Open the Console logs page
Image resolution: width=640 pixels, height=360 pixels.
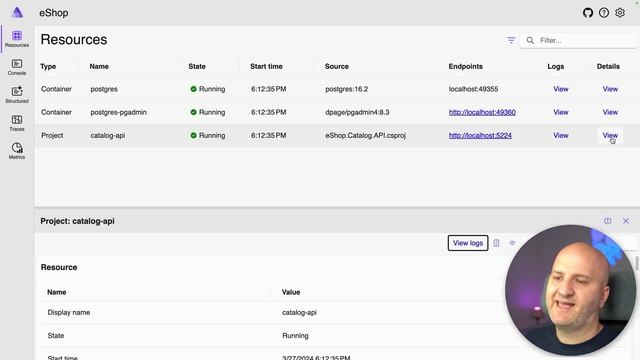(x=17, y=67)
